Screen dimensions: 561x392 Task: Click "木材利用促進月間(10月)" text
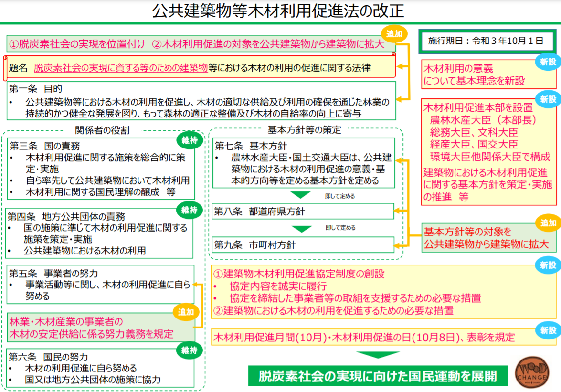[270, 337]
